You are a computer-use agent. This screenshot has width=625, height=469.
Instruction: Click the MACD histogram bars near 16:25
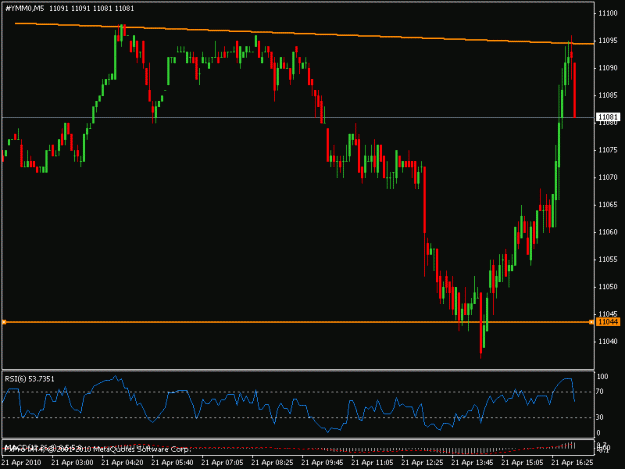[568, 445]
